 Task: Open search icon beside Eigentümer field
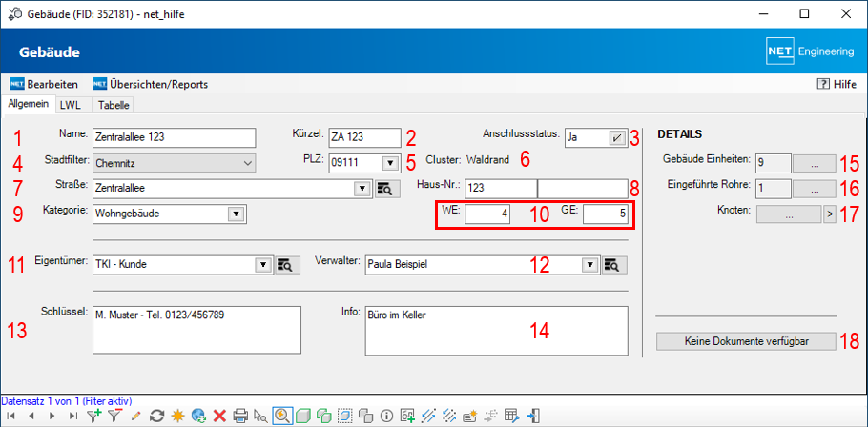pyautogui.click(x=284, y=265)
